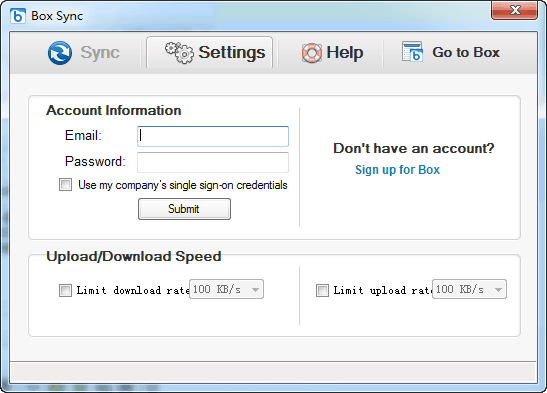This screenshot has height=393, width=547.
Task: Click the Help lifebuoy icon
Action: [312, 53]
